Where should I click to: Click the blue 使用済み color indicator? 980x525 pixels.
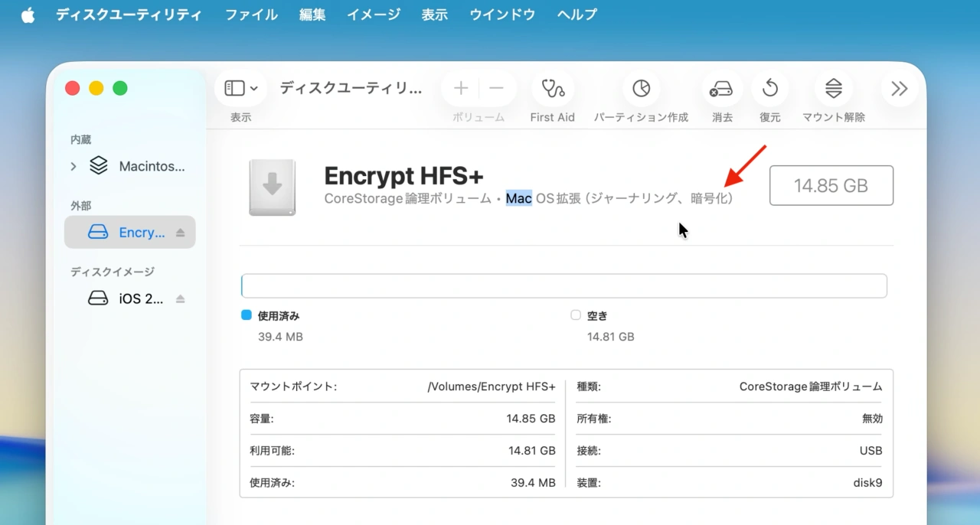click(247, 315)
